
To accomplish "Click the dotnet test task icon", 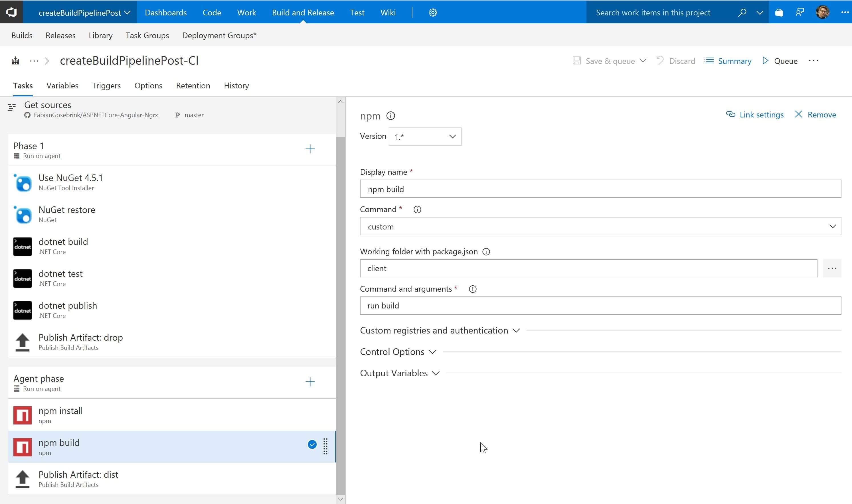I will coord(22,278).
